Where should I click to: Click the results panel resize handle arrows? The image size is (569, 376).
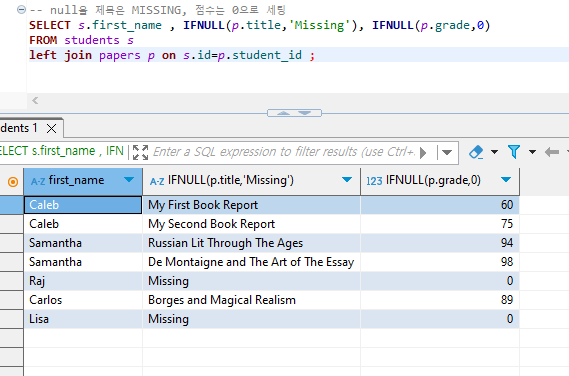point(294,113)
